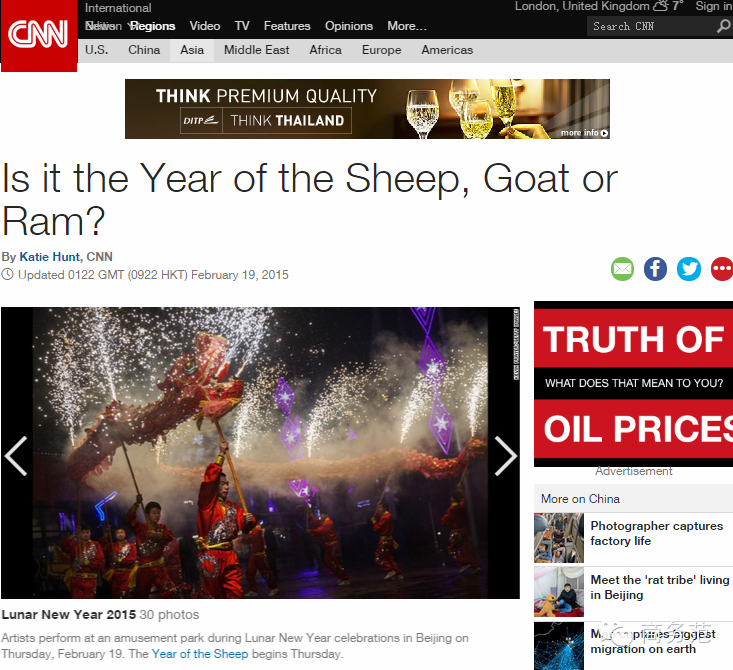This screenshot has height=670, width=733.
Task: Open the Regions menu
Action: (152, 26)
